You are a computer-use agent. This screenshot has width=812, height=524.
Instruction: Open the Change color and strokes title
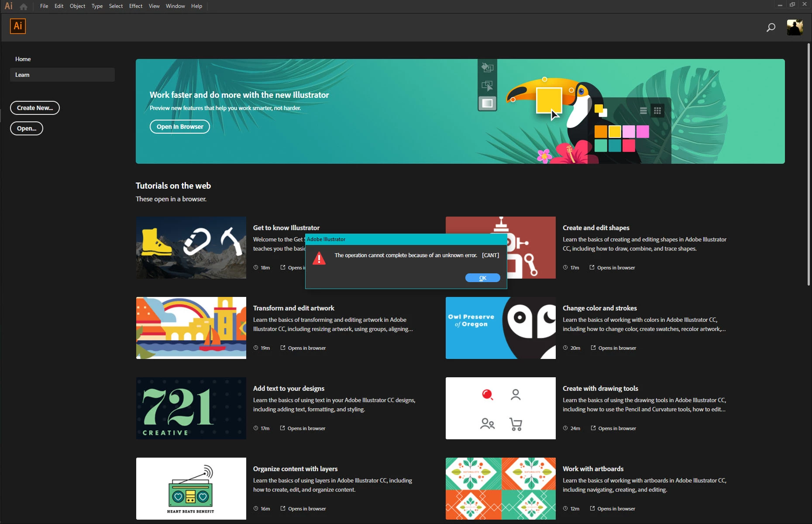point(600,308)
